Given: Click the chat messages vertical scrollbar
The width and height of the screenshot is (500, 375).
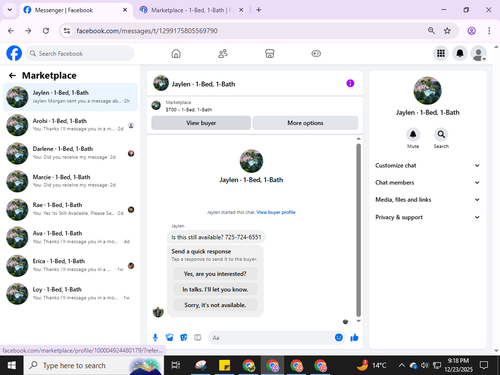Looking at the screenshot, I should point(358,230).
